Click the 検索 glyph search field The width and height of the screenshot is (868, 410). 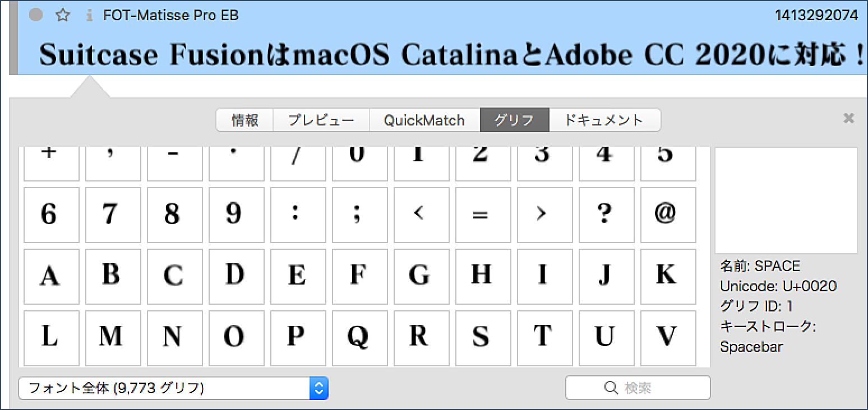pyautogui.click(x=638, y=388)
